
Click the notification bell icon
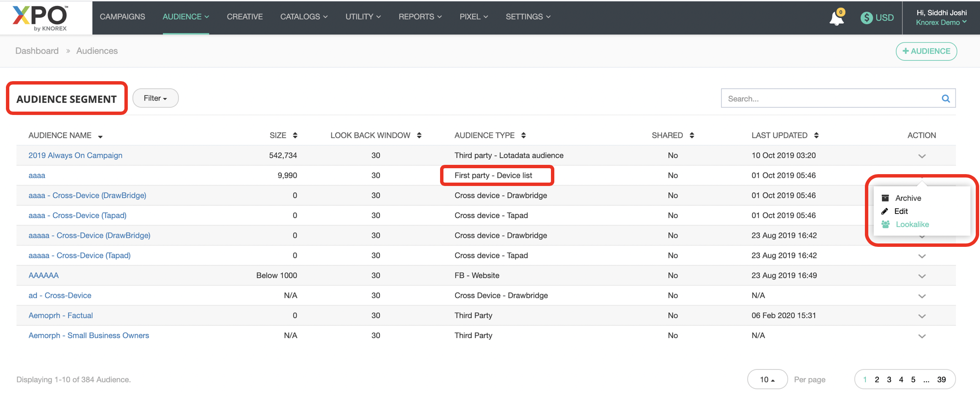click(x=836, y=18)
